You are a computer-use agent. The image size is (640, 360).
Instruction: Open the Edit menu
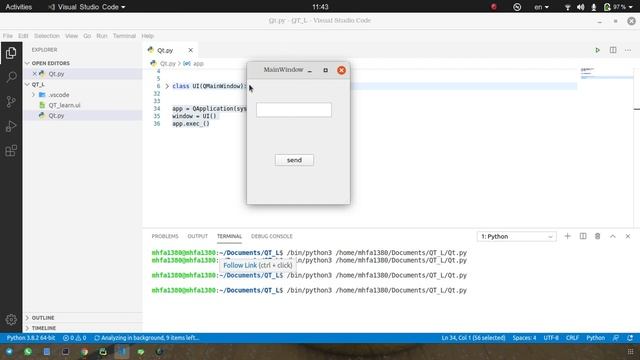pyautogui.click(x=23, y=36)
